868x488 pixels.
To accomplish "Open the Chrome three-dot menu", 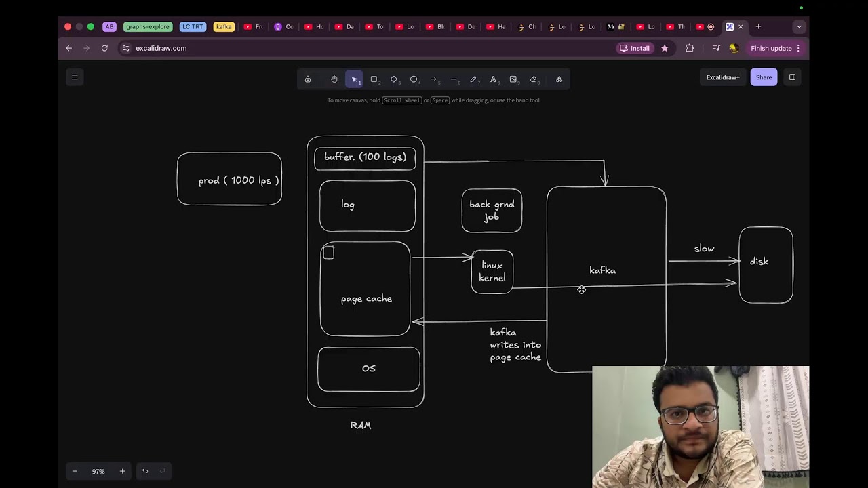I will coord(798,48).
